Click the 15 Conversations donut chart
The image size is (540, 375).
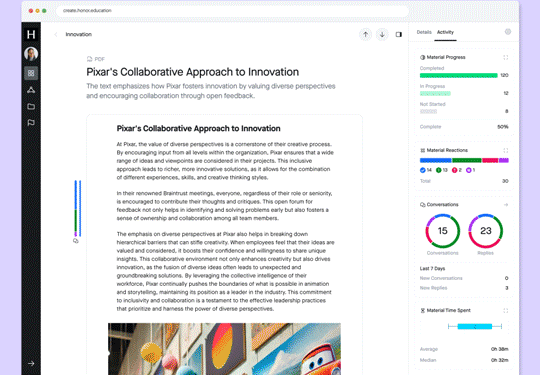tap(443, 231)
